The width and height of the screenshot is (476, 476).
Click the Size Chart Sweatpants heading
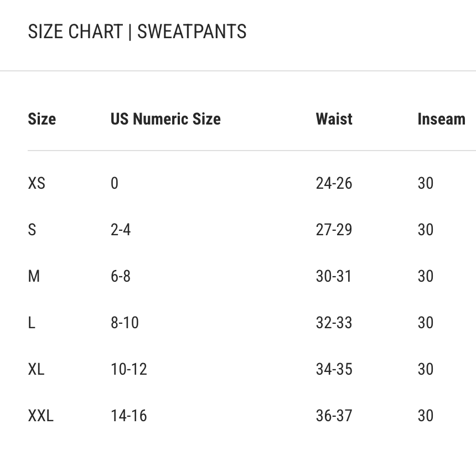[x=137, y=32]
